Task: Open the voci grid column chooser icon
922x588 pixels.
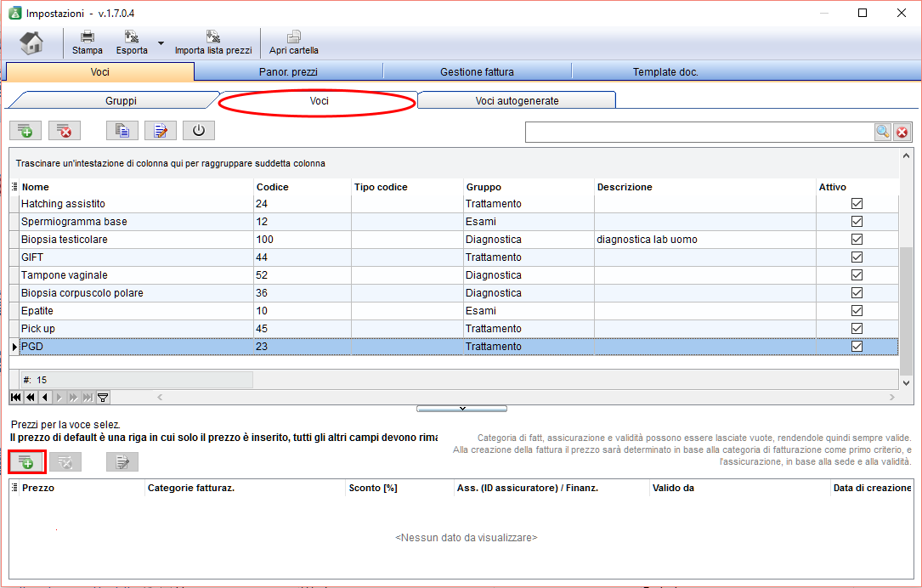Action: pyautogui.click(x=14, y=187)
